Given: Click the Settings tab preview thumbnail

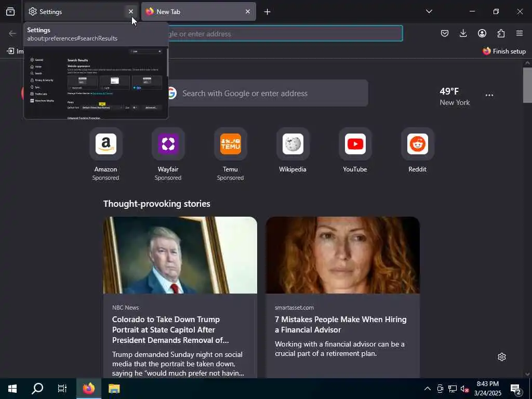Looking at the screenshot, I should (96, 83).
